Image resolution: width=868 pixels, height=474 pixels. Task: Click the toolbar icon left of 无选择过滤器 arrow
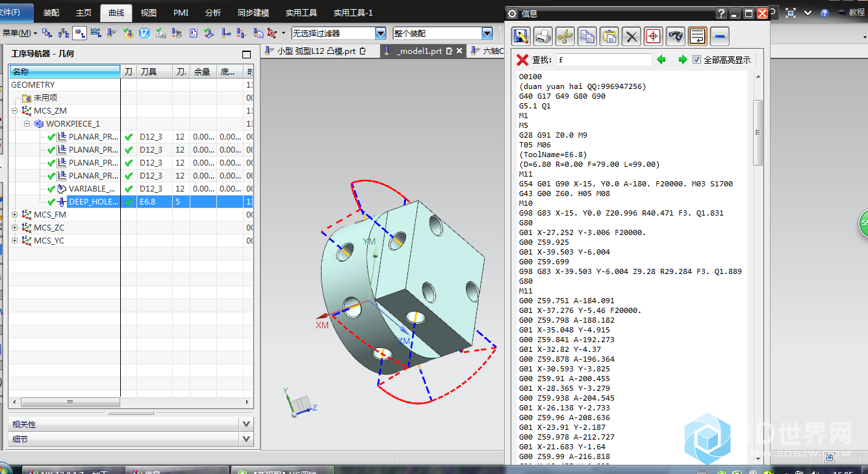click(x=272, y=32)
